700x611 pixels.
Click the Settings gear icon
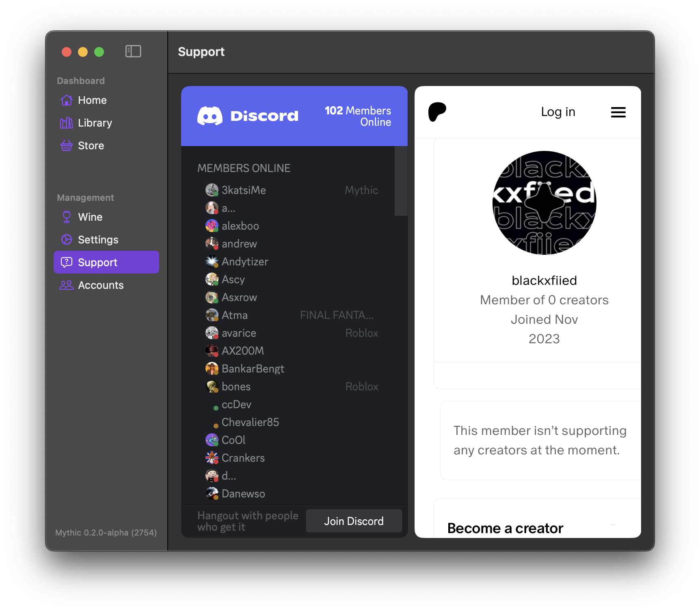coord(67,240)
